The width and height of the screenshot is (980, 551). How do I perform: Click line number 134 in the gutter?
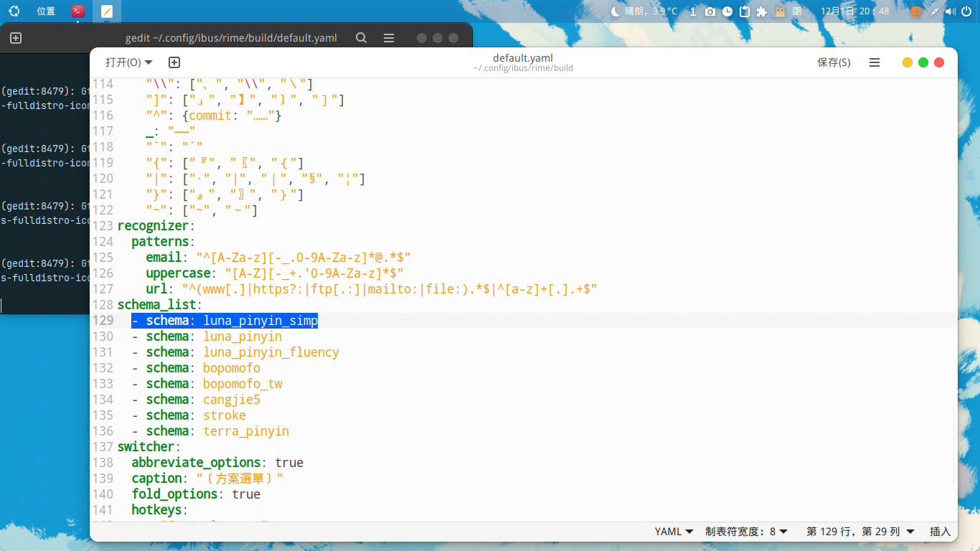(x=103, y=400)
